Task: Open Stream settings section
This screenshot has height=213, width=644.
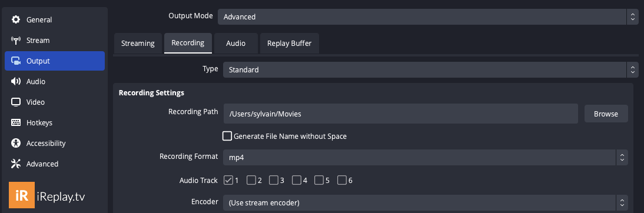Action: (55, 40)
